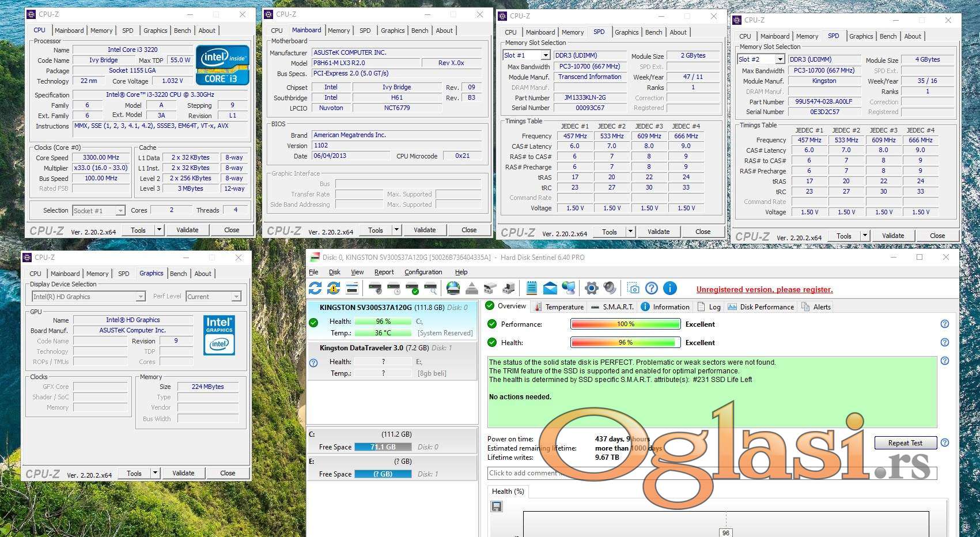The width and height of the screenshot is (980, 537).
Task: Click the blue info circle toolbar icon
Action: 670,288
